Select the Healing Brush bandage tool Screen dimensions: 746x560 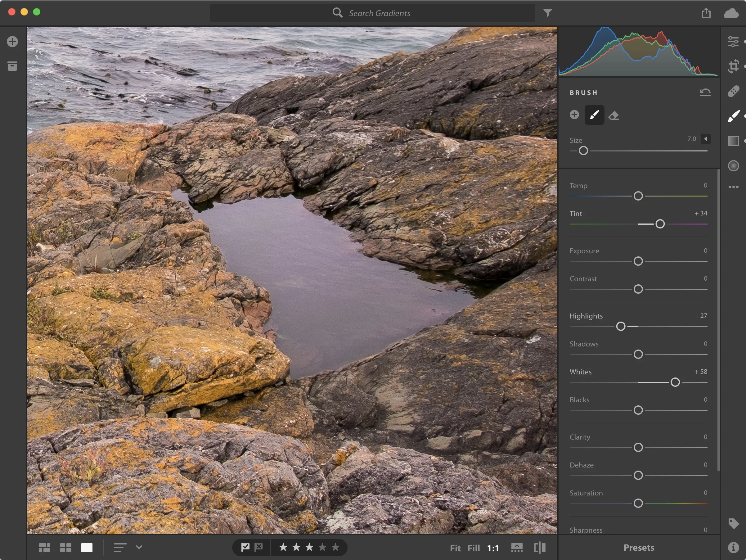[x=733, y=91]
